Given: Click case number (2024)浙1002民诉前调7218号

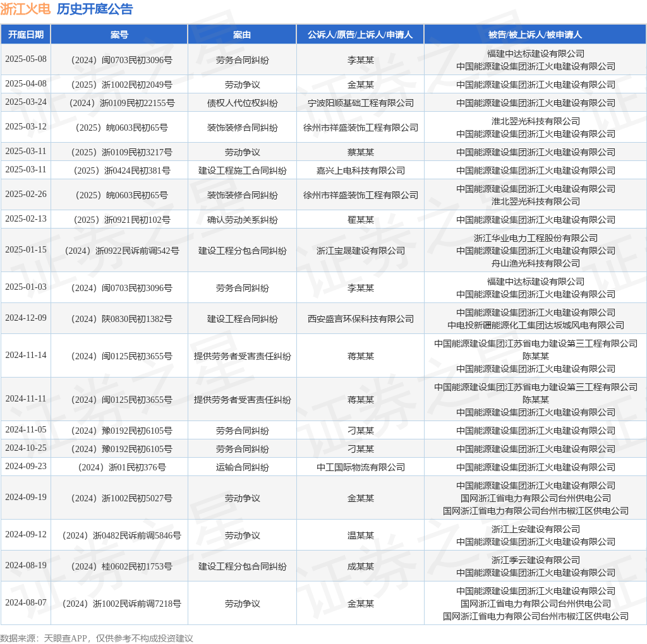Looking at the screenshot, I should click(x=119, y=604).
